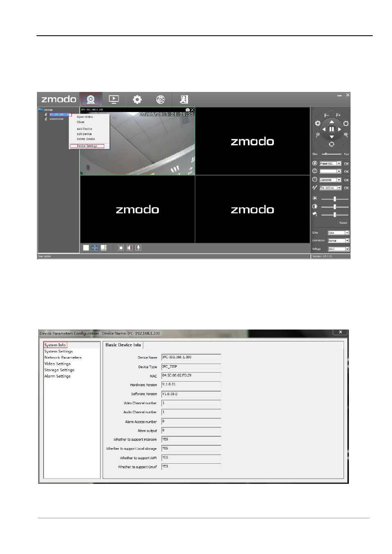This screenshot has height=554, width=392.
Task: Click OK next to 2 seconds
Action: click(346, 180)
